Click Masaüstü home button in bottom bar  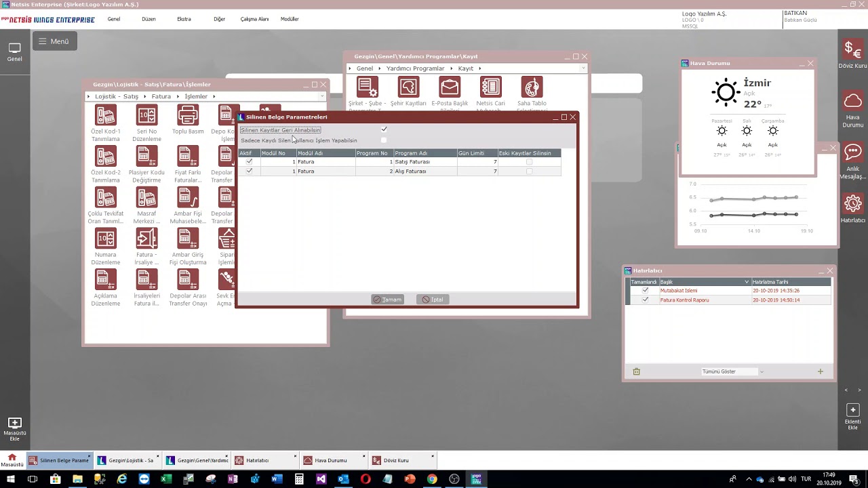pyautogui.click(x=12, y=460)
